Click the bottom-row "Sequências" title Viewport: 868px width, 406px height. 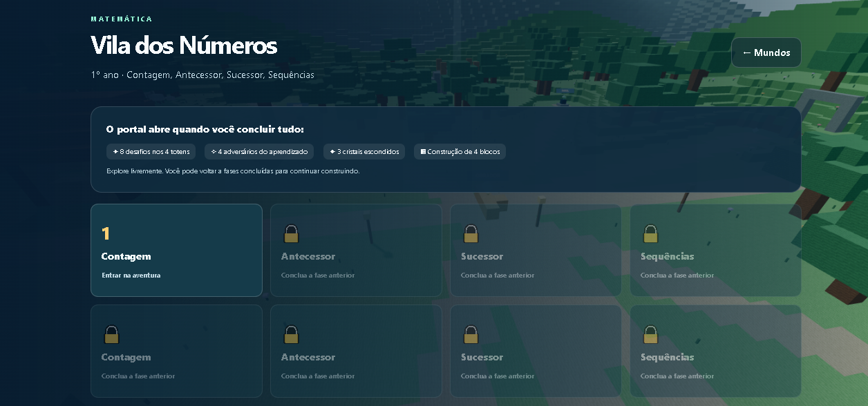[x=668, y=357]
